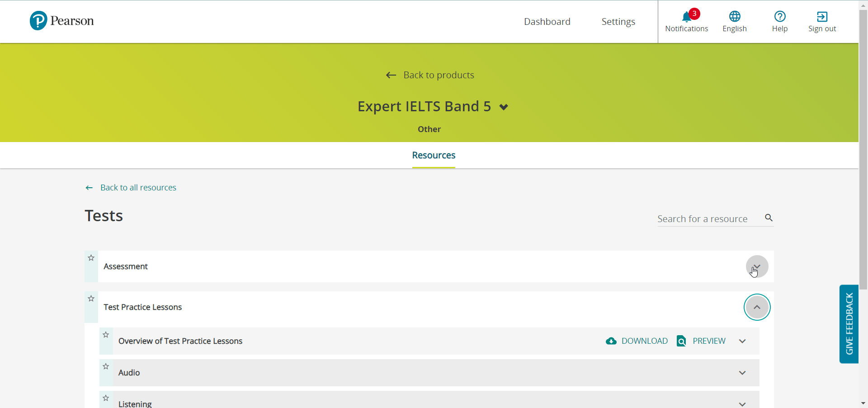Open the Dashboard menu item
The image size is (868, 408).
(547, 21)
